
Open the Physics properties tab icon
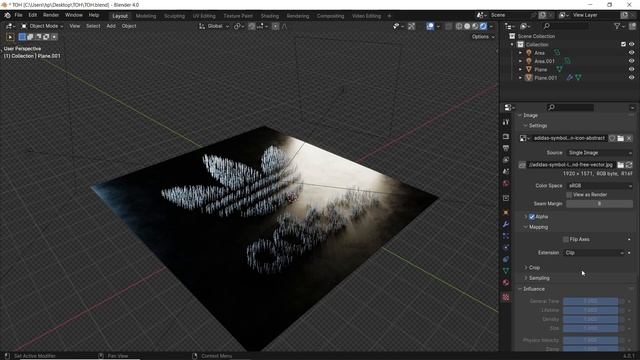coord(506,247)
